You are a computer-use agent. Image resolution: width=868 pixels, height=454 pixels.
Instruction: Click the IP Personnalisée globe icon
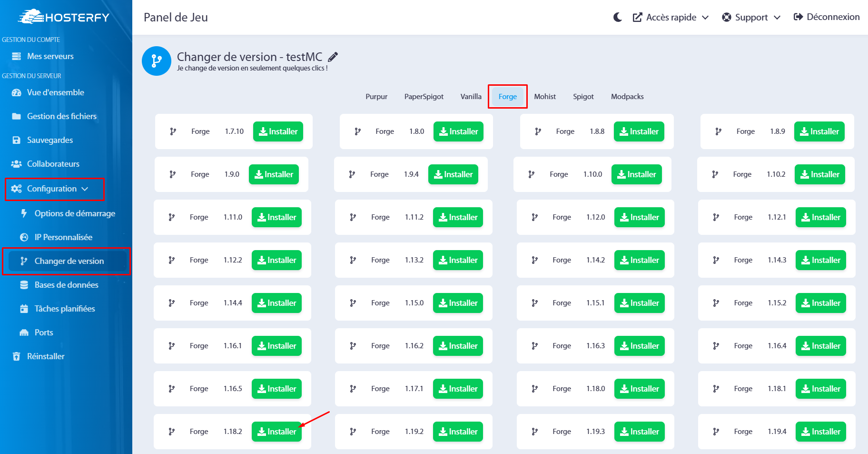tap(24, 237)
